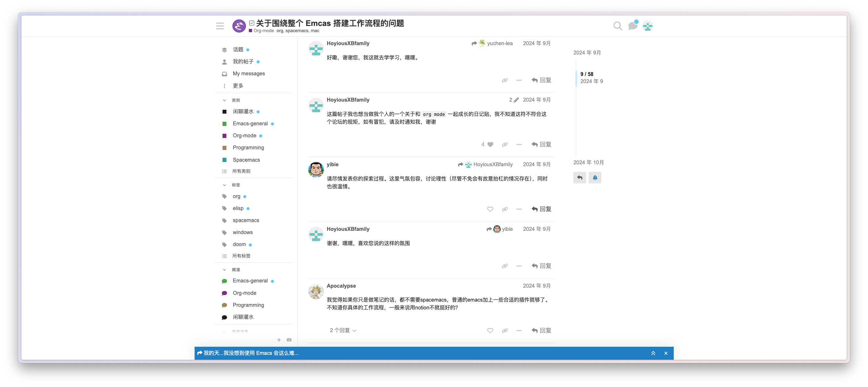Toggle the solved checkbox beside topic title

pos(251,23)
